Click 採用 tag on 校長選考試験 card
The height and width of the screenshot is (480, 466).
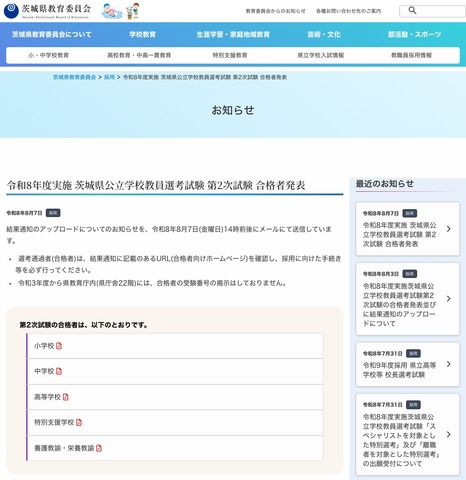tap(413, 353)
